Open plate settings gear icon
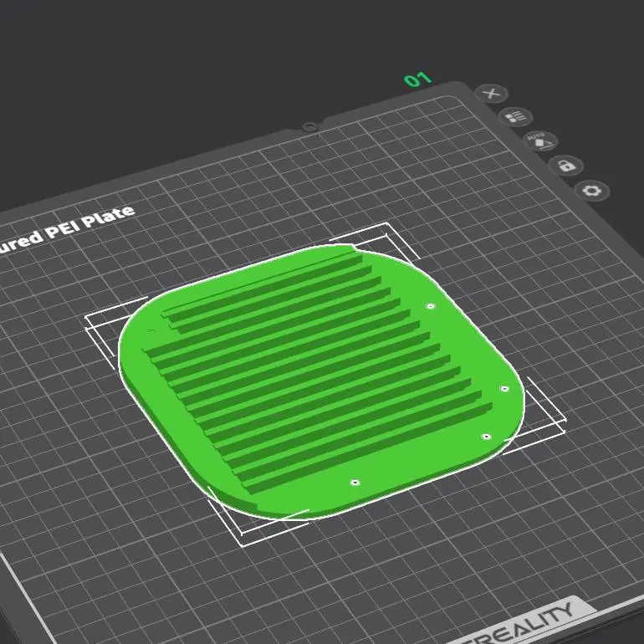 coord(592,191)
